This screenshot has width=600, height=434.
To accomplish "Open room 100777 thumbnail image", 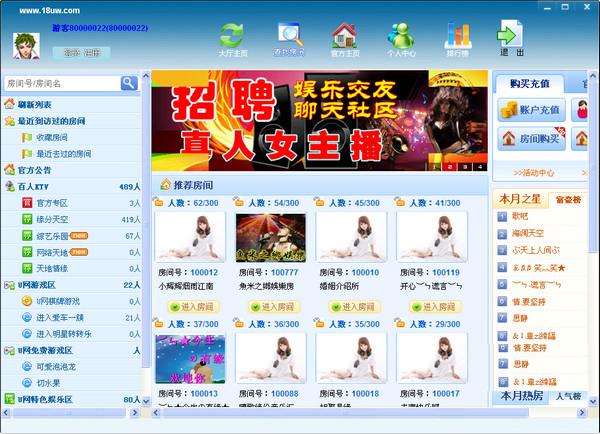I will click(271, 238).
